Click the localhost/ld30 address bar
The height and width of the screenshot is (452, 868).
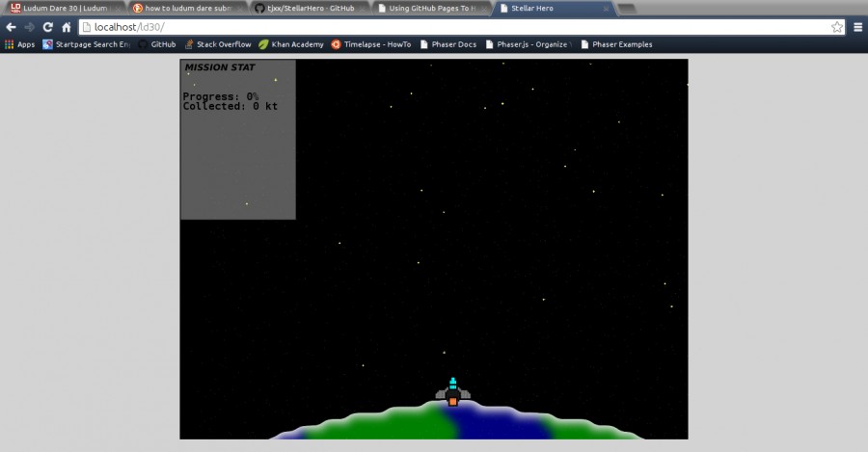coord(454,27)
